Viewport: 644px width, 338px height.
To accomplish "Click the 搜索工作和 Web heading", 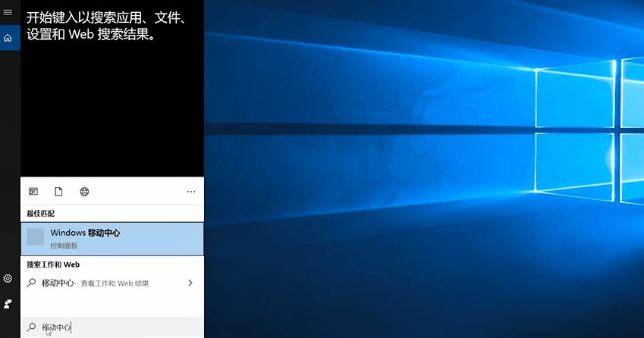I will tap(53, 264).
